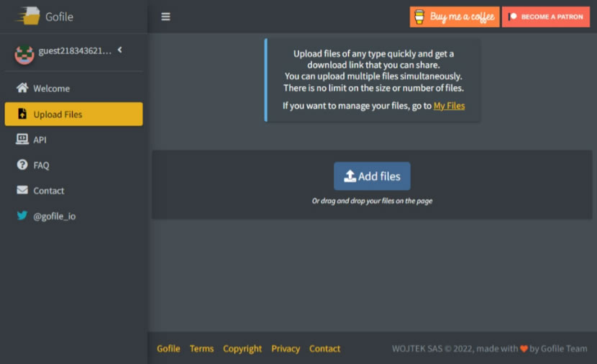
Task: Open the footer Contact link
Action: point(325,348)
